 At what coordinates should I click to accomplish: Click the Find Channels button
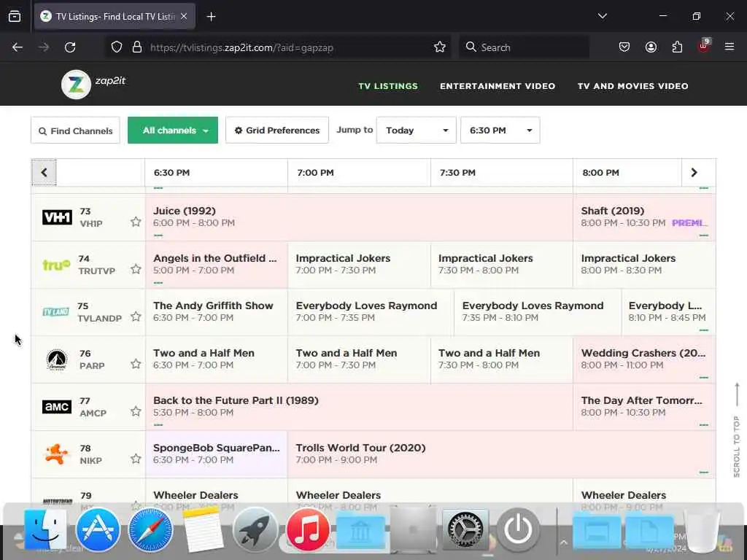click(75, 131)
